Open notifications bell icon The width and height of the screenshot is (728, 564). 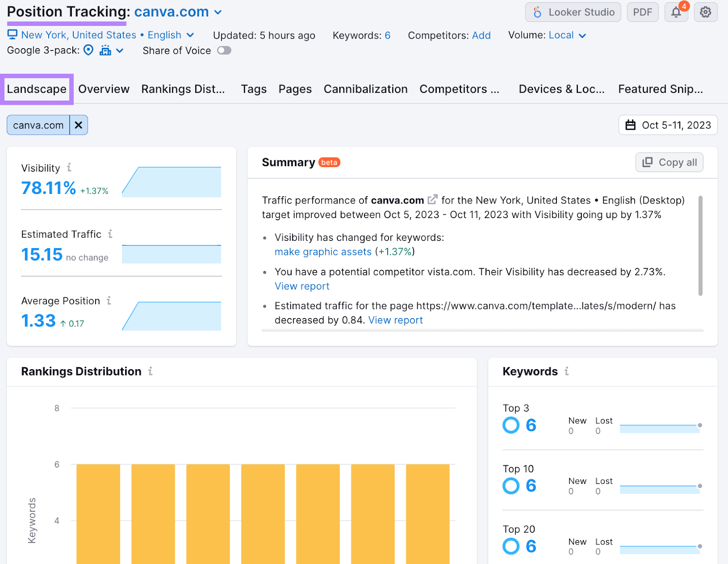[x=676, y=12]
